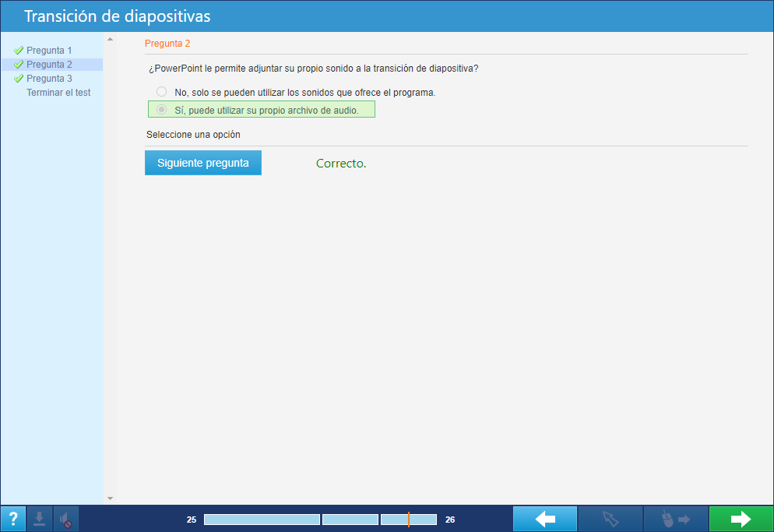The width and height of the screenshot is (774, 532).
Task: Click the 'Correcto.' feedback text
Action: point(341,164)
